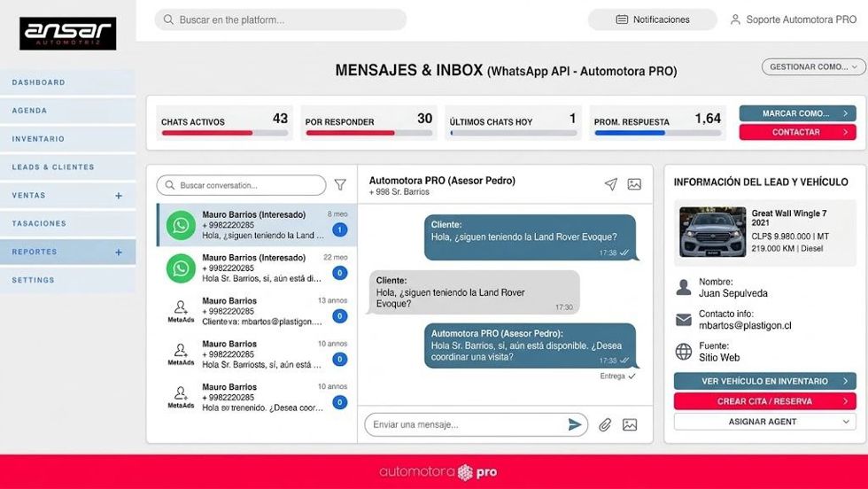Expand Ventas submenu with plus icon

119,196
